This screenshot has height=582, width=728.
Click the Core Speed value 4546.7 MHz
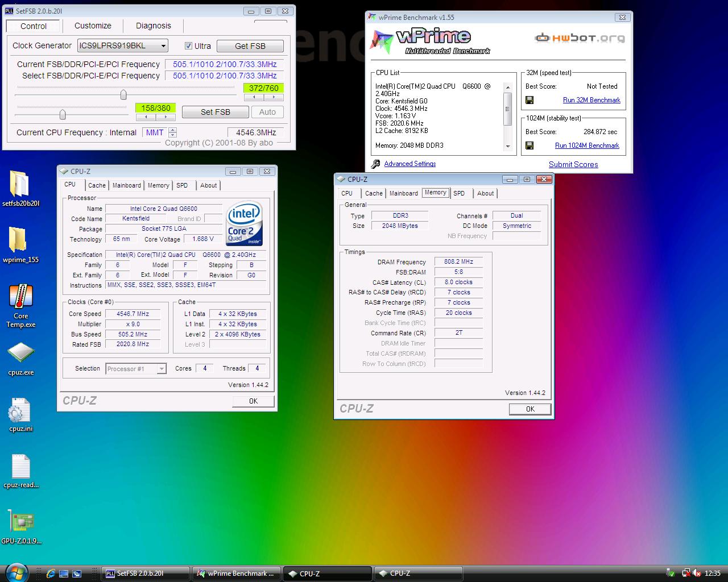tap(133, 314)
